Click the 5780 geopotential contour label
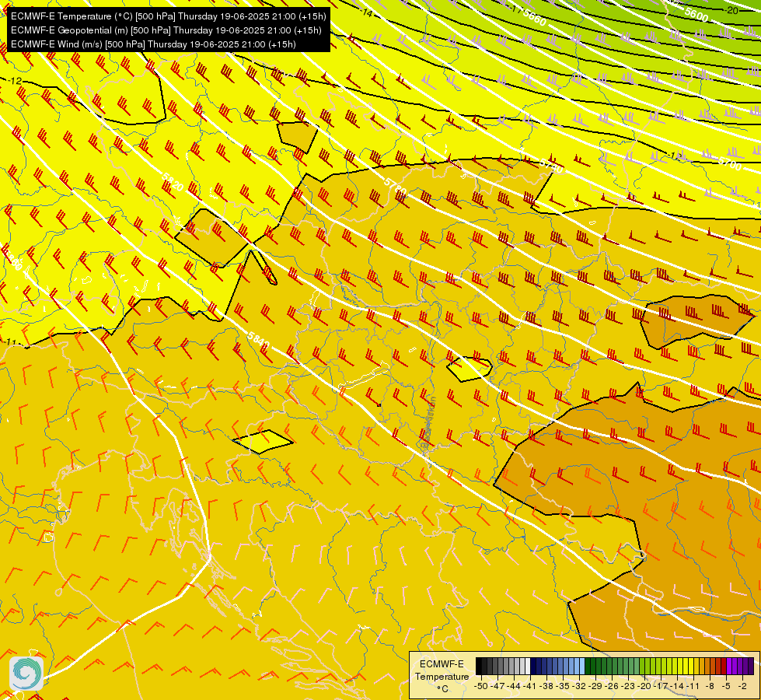Image resolution: width=761 pixels, height=700 pixels. click(395, 186)
